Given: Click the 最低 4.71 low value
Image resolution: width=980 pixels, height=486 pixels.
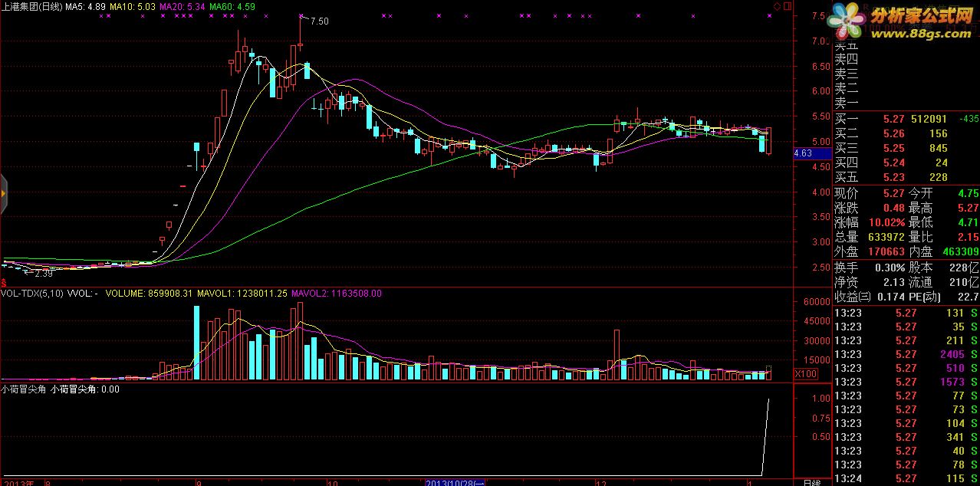Looking at the screenshot, I should point(969,222).
